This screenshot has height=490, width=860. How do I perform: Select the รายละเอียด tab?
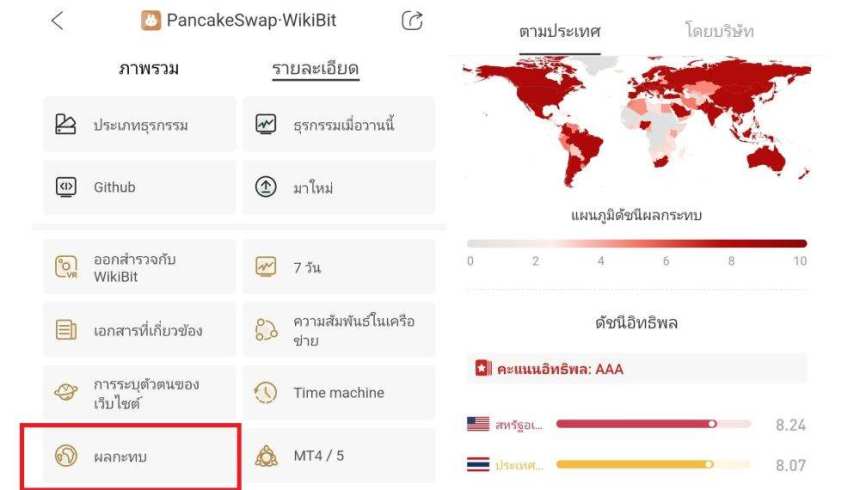click(315, 69)
